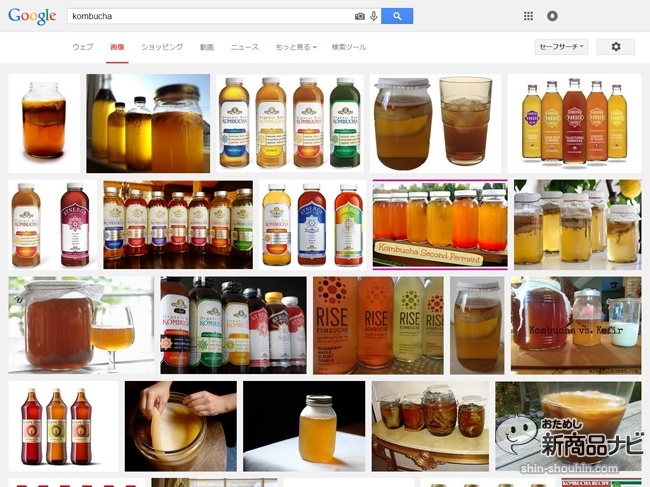Click the Google logo
The image size is (650, 487).
[32, 16]
